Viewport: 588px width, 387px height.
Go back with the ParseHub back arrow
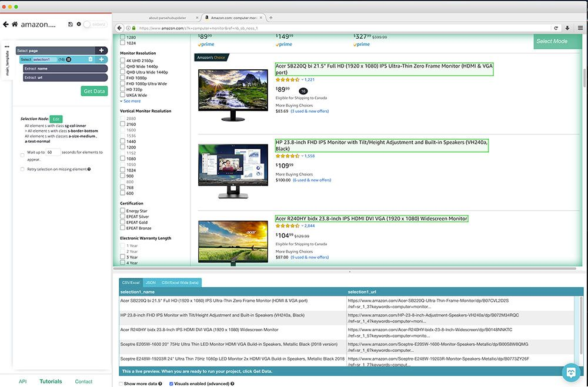(x=6, y=24)
